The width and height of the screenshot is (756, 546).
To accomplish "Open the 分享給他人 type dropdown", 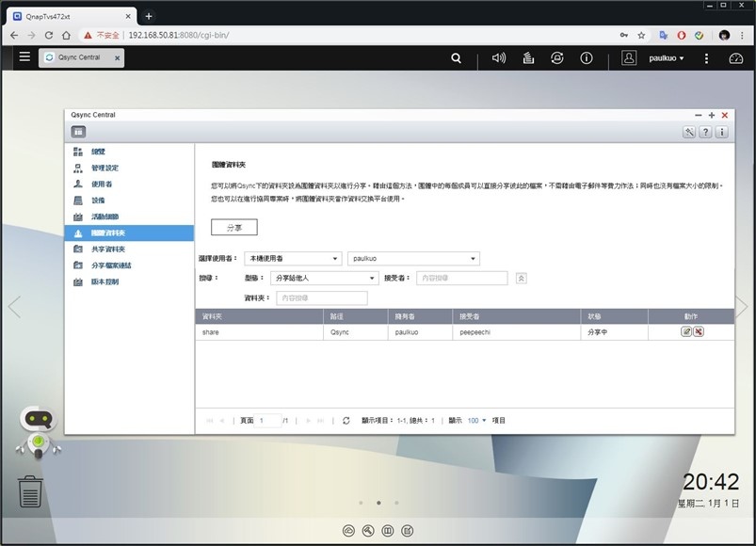I will click(324, 278).
